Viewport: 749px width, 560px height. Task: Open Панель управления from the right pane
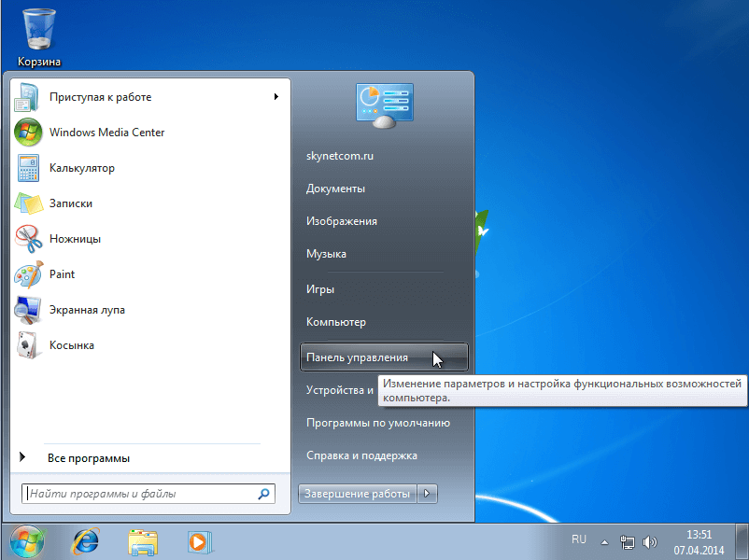coord(357,357)
